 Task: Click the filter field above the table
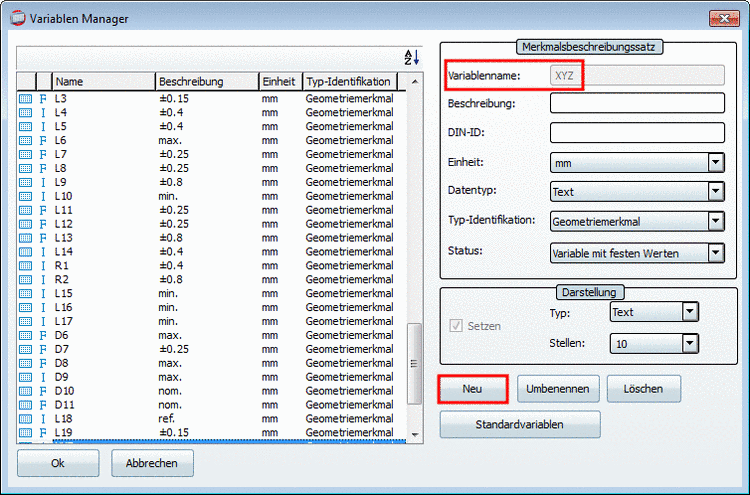tap(210, 58)
